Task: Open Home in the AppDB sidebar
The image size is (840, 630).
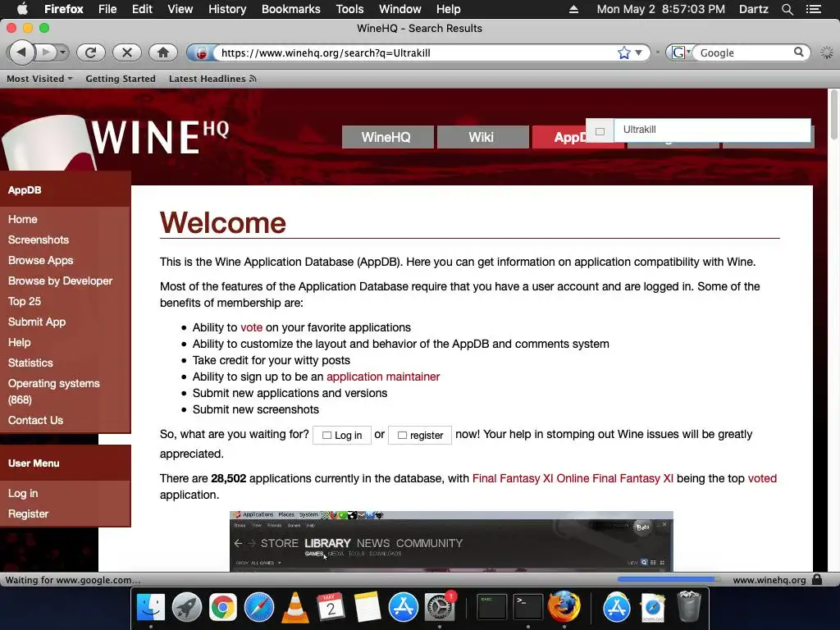Action: point(22,219)
